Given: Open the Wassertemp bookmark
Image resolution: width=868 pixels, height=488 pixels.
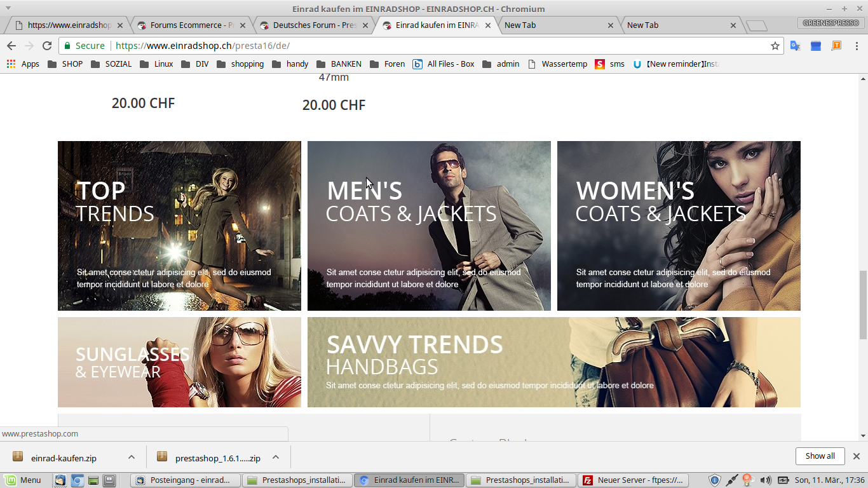Looking at the screenshot, I should click(x=557, y=64).
